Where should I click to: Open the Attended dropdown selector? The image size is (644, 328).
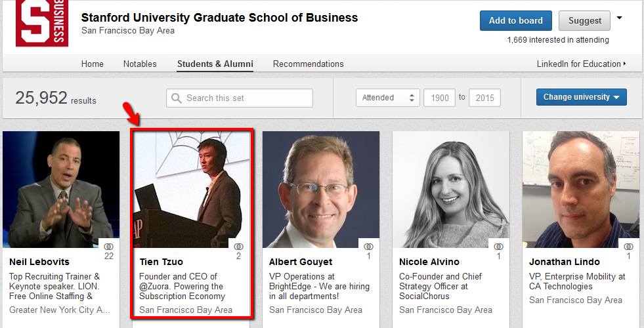pos(388,98)
